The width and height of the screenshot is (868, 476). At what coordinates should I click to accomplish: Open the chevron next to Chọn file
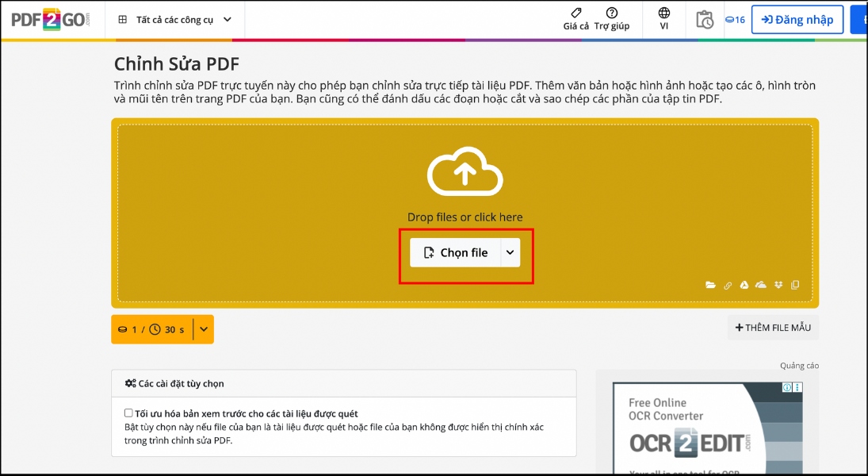[x=511, y=252]
